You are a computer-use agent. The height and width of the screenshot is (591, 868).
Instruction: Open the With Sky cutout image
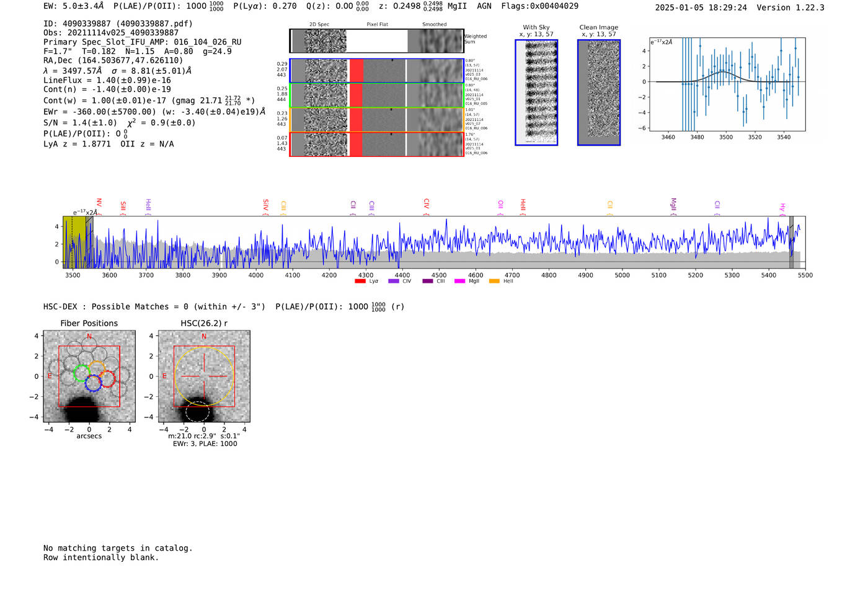[x=536, y=92]
